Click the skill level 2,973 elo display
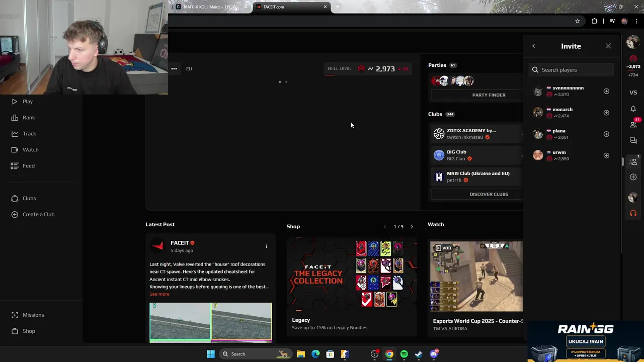The height and width of the screenshot is (362, 644). point(368,69)
